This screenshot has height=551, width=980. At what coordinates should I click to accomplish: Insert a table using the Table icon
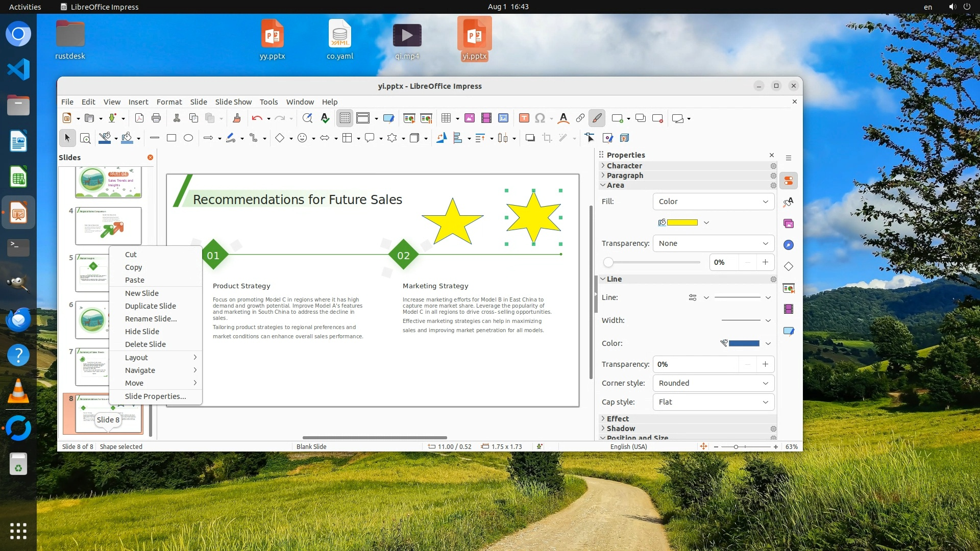[x=446, y=118]
